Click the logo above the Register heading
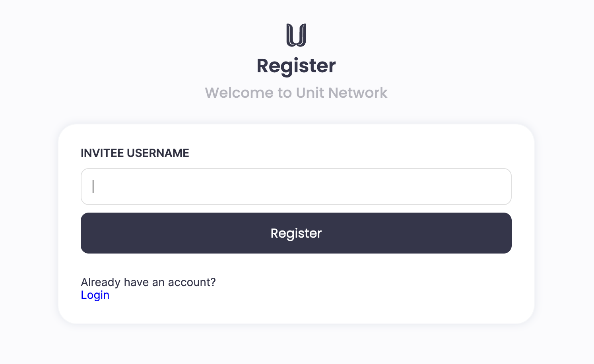This screenshot has width=594, height=364. click(296, 35)
